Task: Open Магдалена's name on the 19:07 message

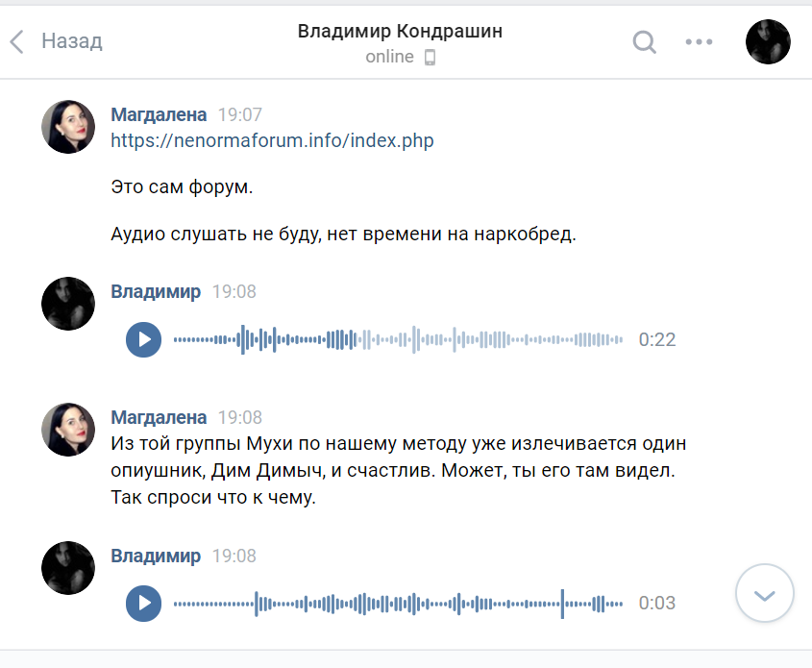Action: click(159, 114)
